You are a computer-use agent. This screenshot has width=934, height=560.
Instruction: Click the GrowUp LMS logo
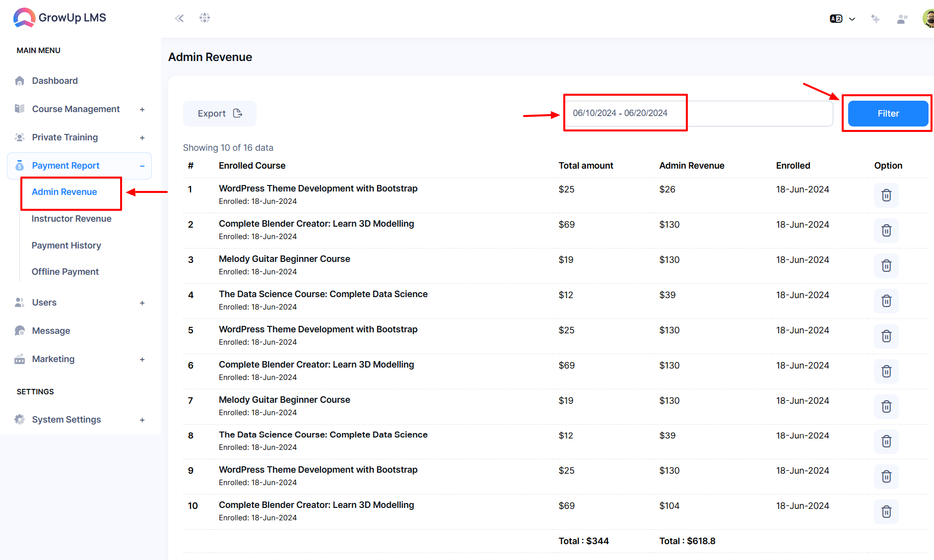point(60,18)
